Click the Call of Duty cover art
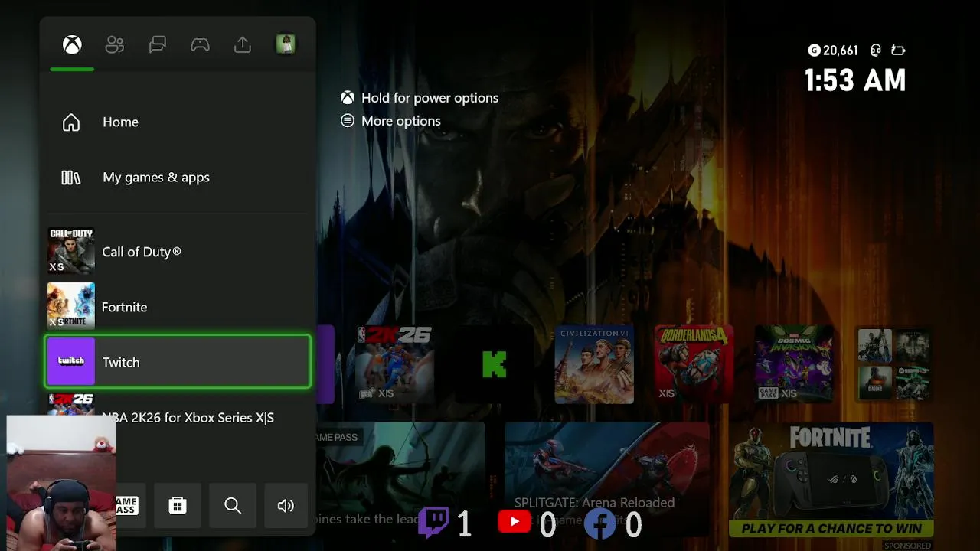 (71, 252)
